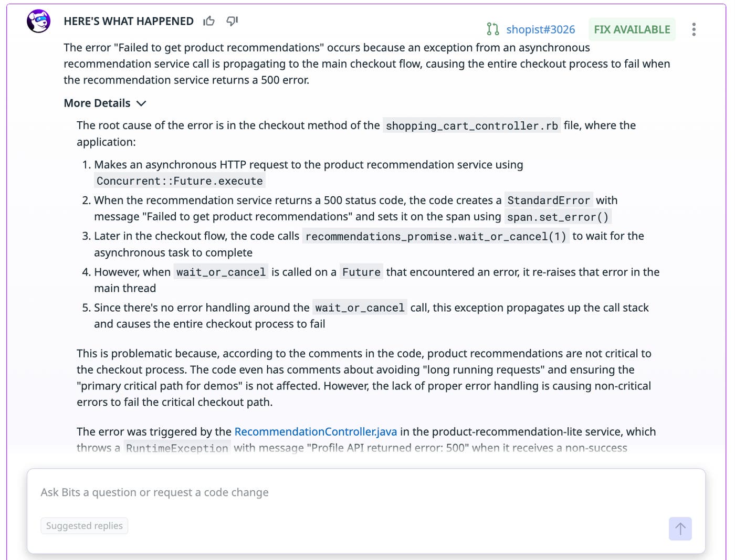Image resolution: width=735 pixels, height=560 pixels.
Task: Select the recommendations_promise.wait_or_cancel(1) snippet
Action: tap(436, 236)
